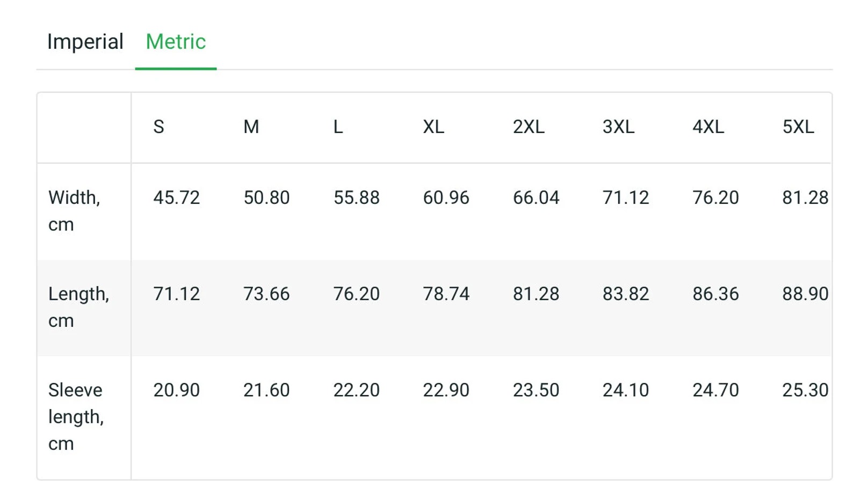The image size is (853, 504).
Task: Click the 5XL size column header
Action: click(x=798, y=127)
